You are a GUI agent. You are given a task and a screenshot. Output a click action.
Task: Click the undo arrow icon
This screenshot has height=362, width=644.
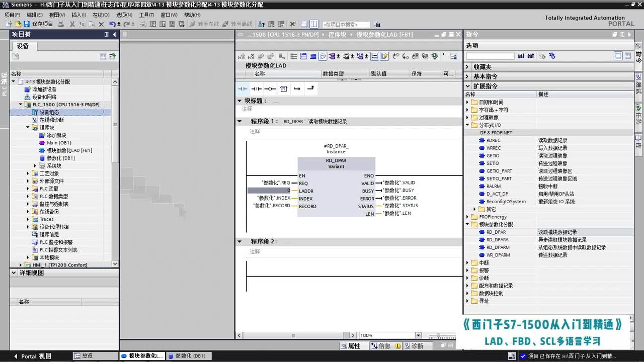coord(112,24)
